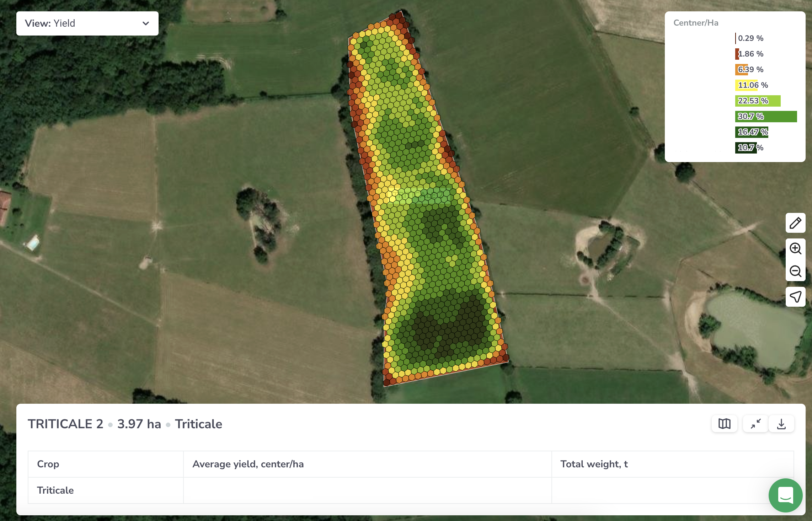Click the locate-me navigation arrow icon
This screenshot has height=521, width=812.
coord(795,297)
